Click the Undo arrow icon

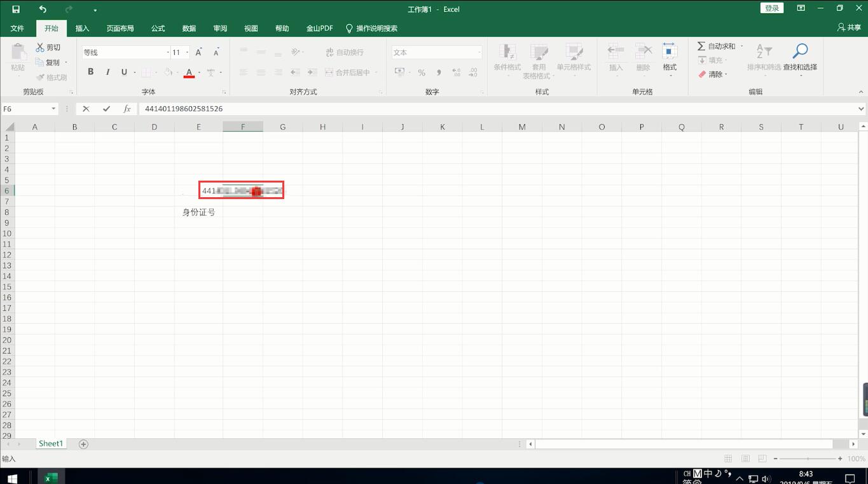pos(43,9)
